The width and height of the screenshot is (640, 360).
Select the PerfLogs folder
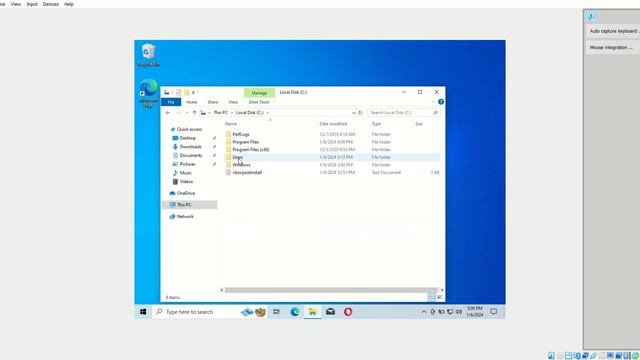pos(241,134)
